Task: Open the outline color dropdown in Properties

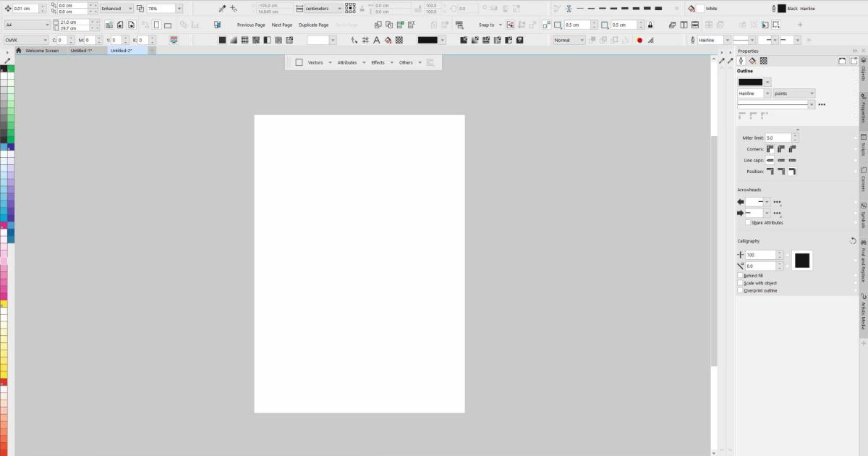Action: pyautogui.click(x=767, y=82)
